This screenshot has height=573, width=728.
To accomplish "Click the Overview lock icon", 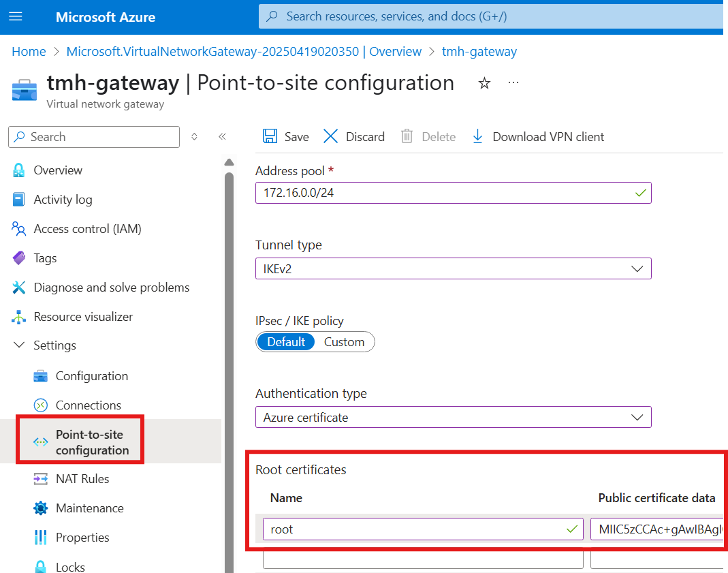I will pyautogui.click(x=18, y=170).
